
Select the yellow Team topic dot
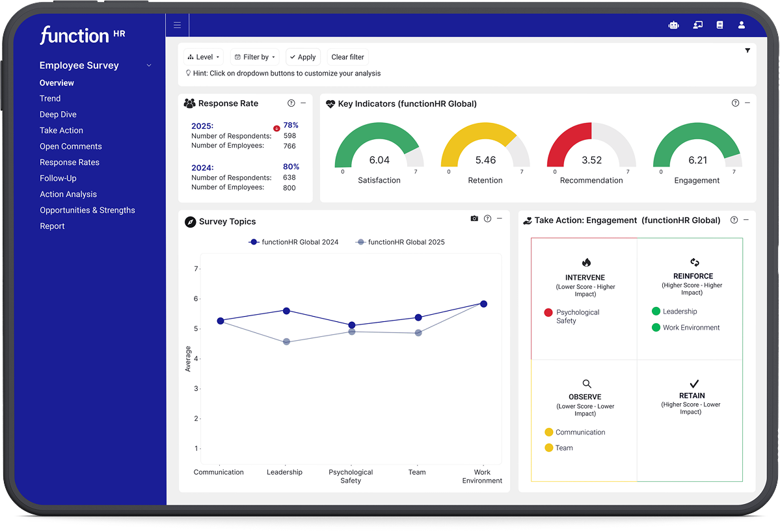coord(548,447)
